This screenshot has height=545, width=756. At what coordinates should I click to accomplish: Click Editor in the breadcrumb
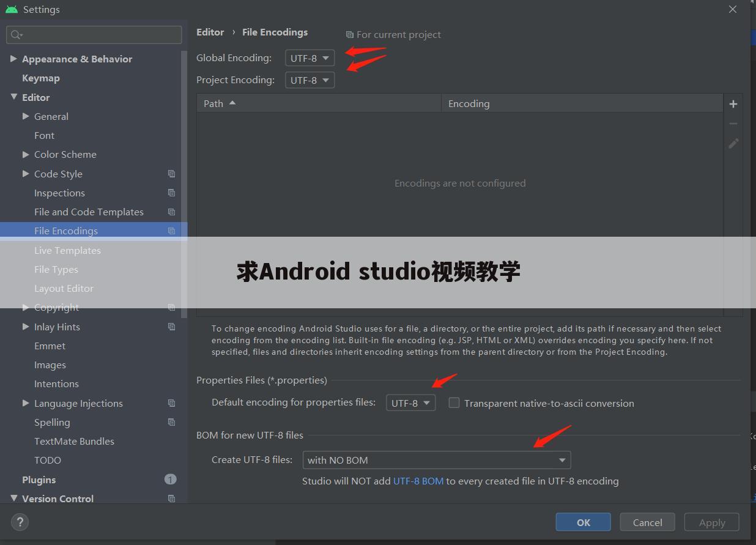tap(210, 32)
